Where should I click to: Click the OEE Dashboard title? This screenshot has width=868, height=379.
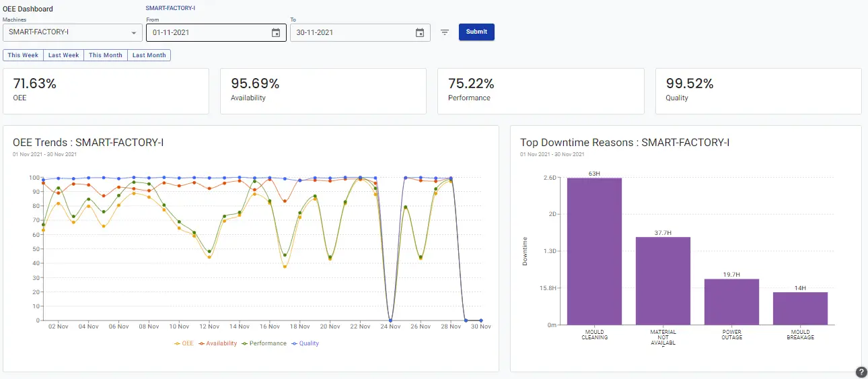coord(28,9)
